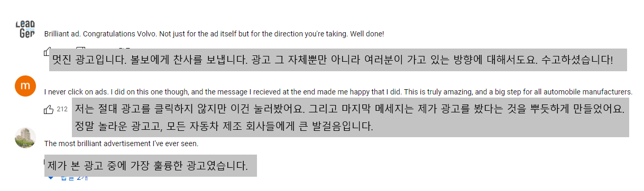Viewport: 644px width, 191px height.
Task: Click the translation box "제가 본 광고 중에"
Action: pos(150,166)
